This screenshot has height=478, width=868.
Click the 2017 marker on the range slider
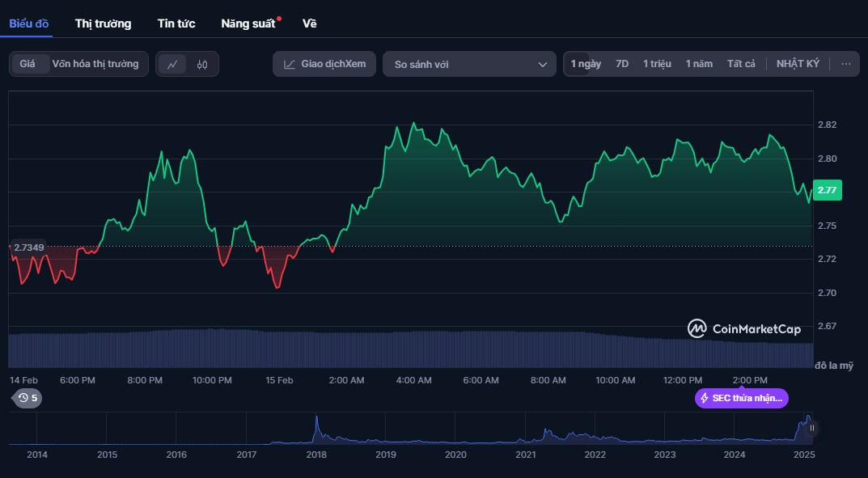point(246,455)
